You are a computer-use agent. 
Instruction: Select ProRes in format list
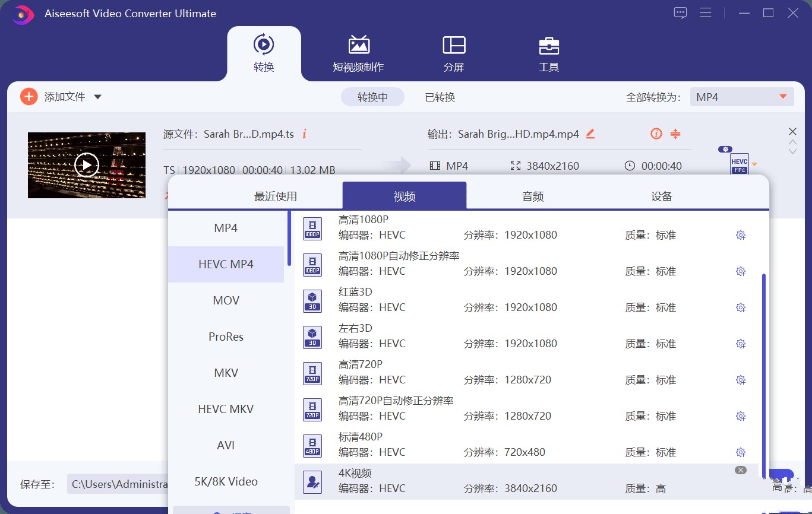pyautogui.click(x=226, y=337)
